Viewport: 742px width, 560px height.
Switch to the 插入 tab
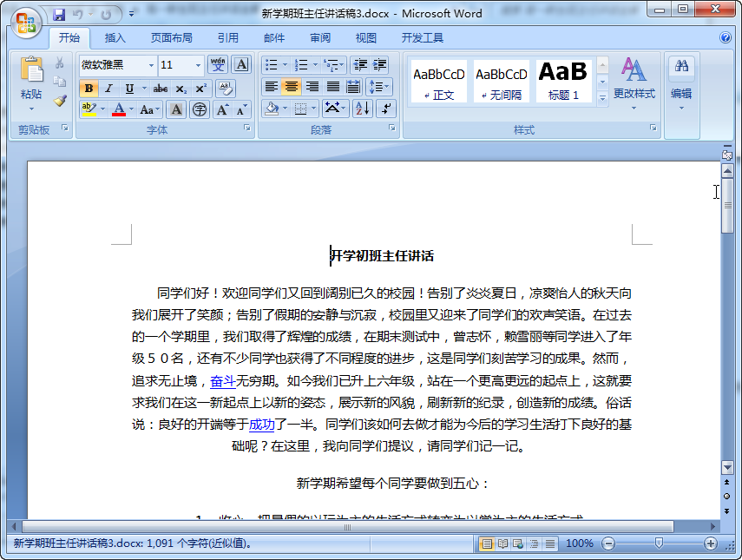pyautogui.click(x=115, y=38)
